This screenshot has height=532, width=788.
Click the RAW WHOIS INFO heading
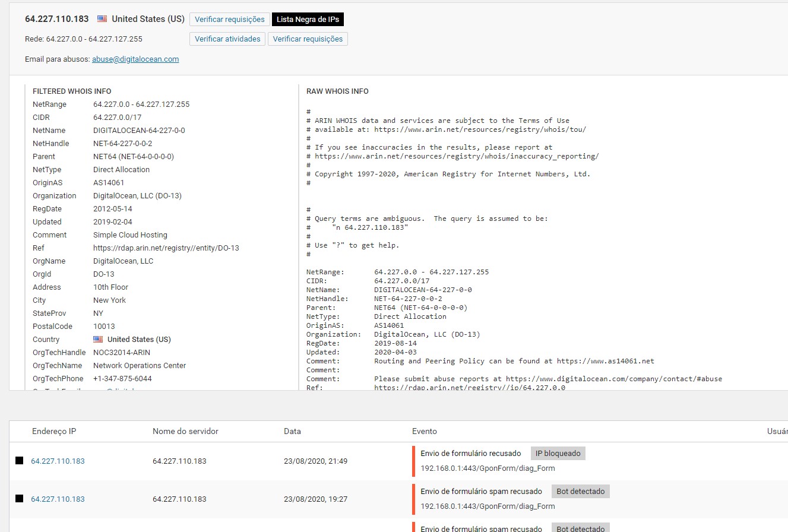[337, 91]
